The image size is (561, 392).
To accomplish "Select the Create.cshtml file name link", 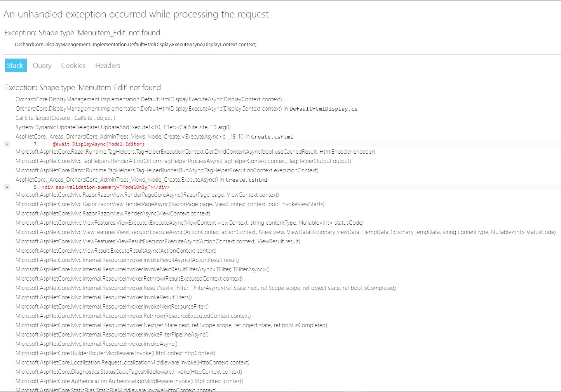I will 272,137.
